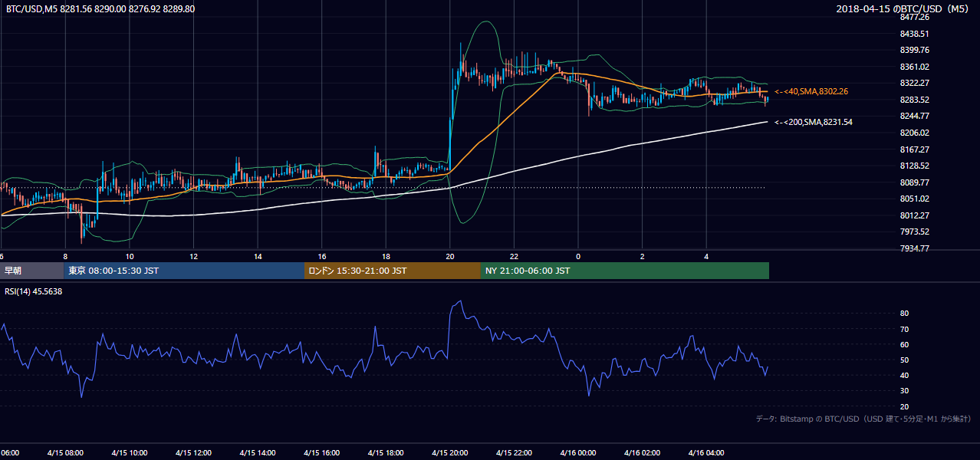Screen dimensions: 980x460
Task: Click the 4/16 02:00 bottom time label
Action: click(642, 453)
